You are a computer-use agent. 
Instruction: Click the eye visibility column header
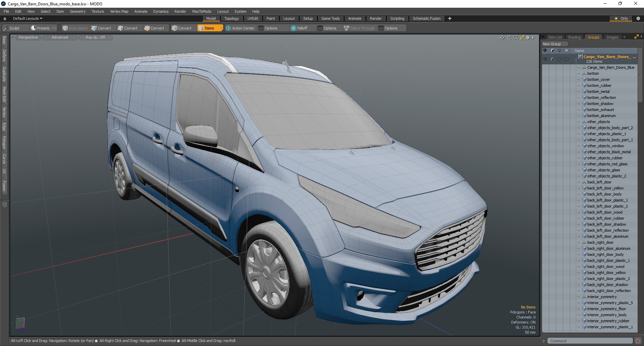[x=545, y=51]
